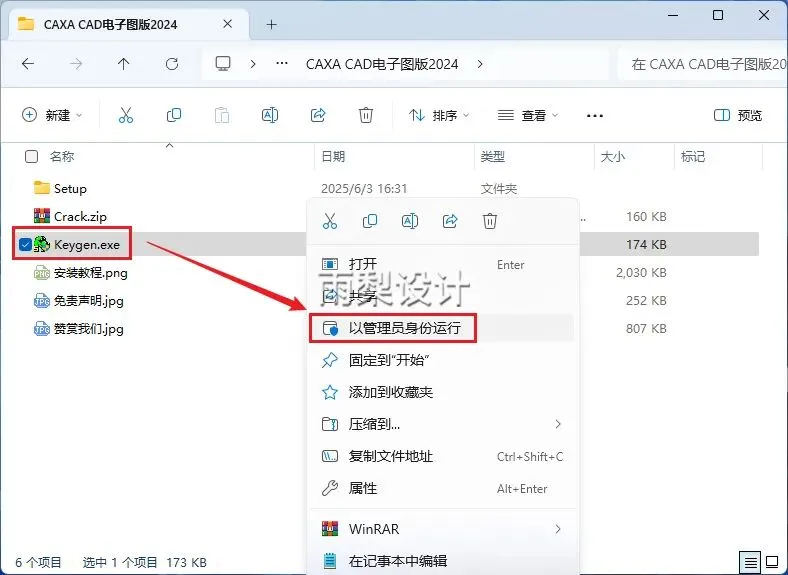
Task: Select the 赞赏我们.jpg file
Action: tap(78, 329)
